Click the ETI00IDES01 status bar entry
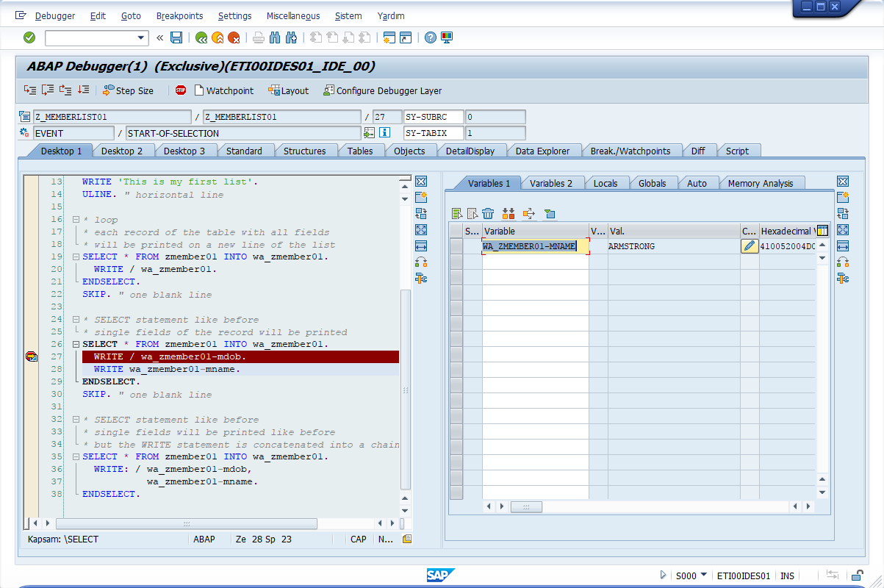The height and width of the screenshot is (588, 884). [744, 576]
